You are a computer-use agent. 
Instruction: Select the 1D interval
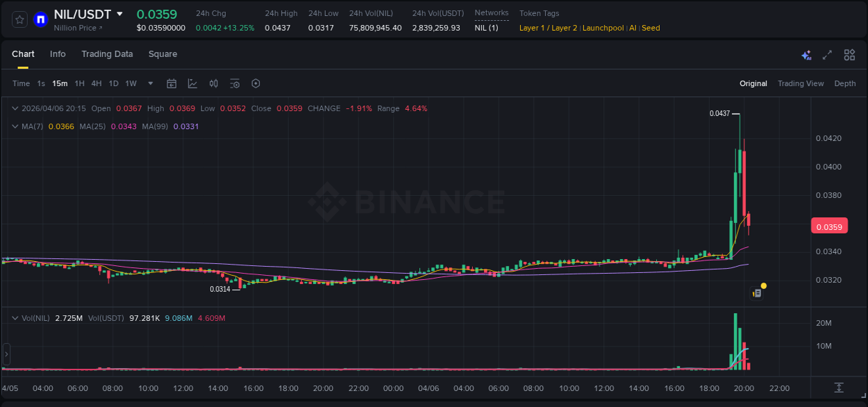pos(113,83)
